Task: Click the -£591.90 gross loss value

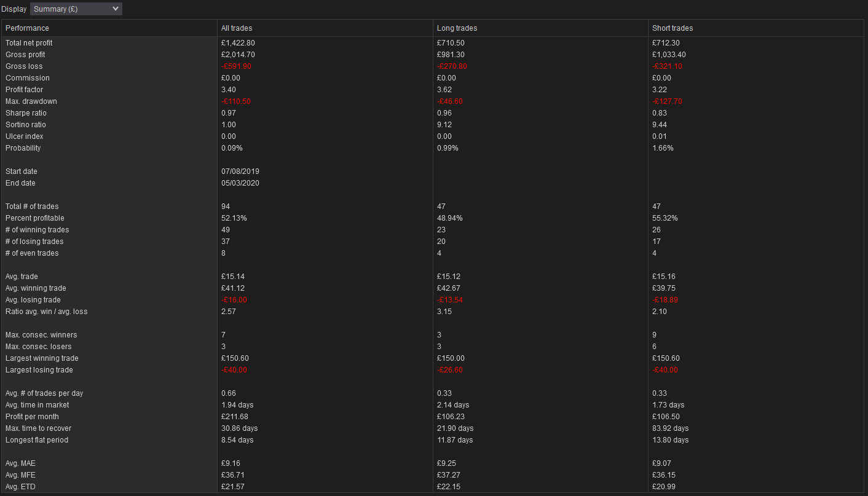Action: click(236, 66)
